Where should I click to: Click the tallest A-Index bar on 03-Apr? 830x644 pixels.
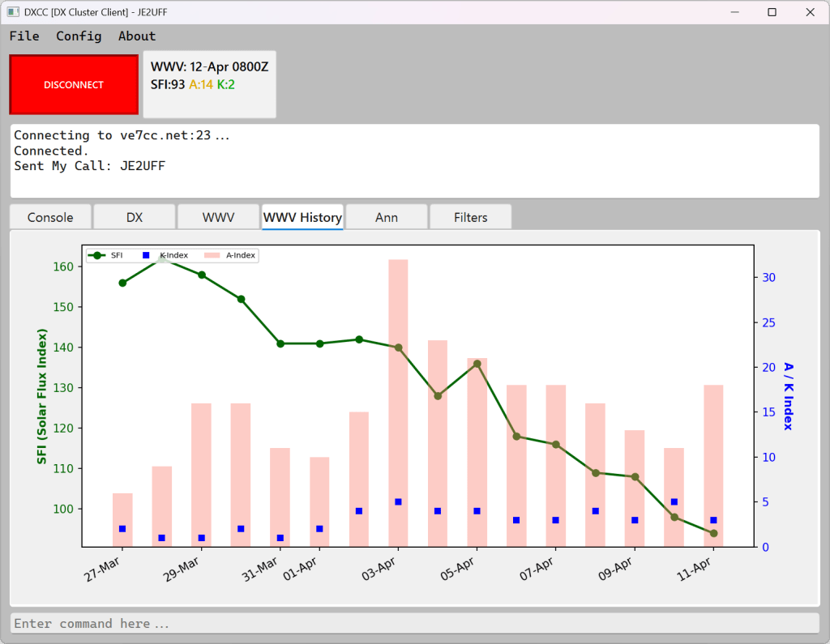pyautogui.click(x=398, y=405)
